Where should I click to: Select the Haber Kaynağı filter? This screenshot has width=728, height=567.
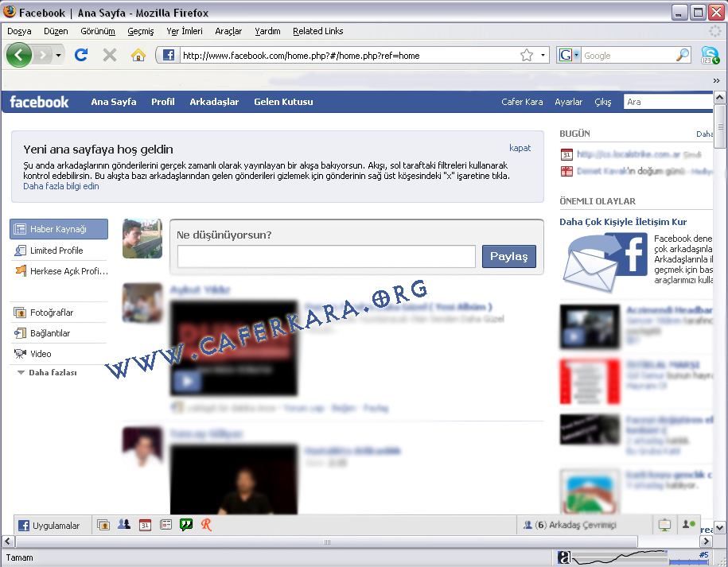[59, 229]
